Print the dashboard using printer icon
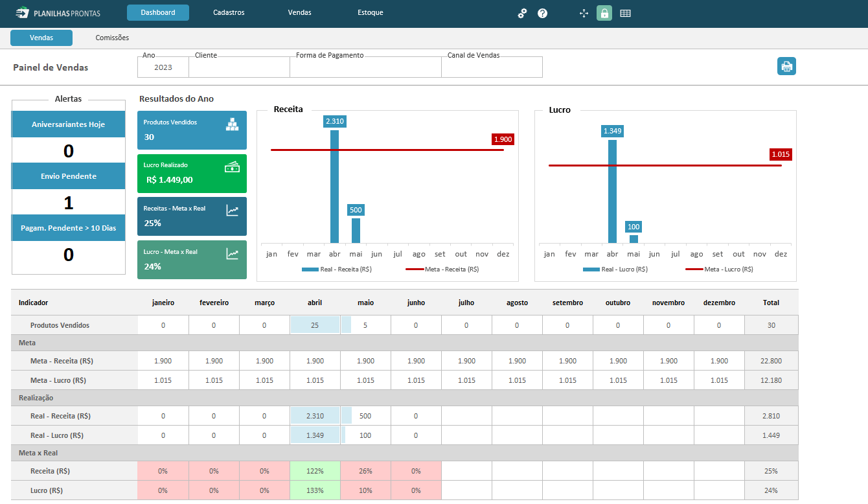The width and height of the screenshot is (868, 504). click(x=786, y=66)
